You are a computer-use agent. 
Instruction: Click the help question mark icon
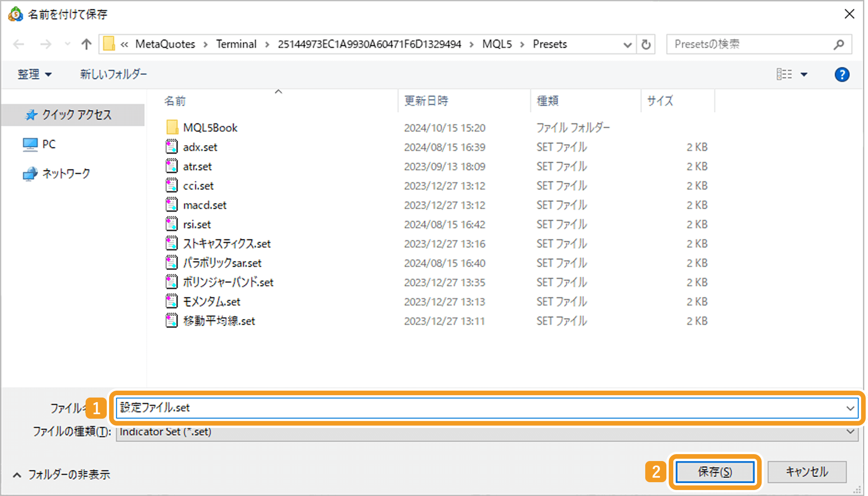click(842, 75)
